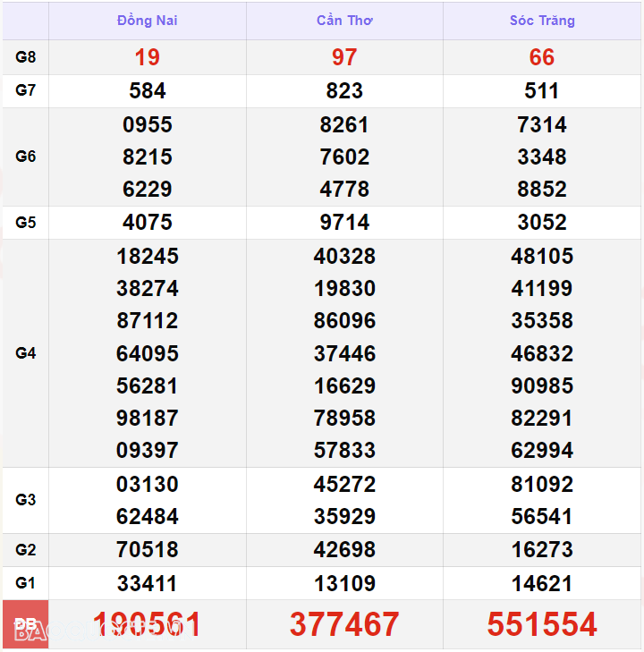Click G5 number 9714 for Cần Thơ
This screenshot has width=644, height=652.
(344, 223)
